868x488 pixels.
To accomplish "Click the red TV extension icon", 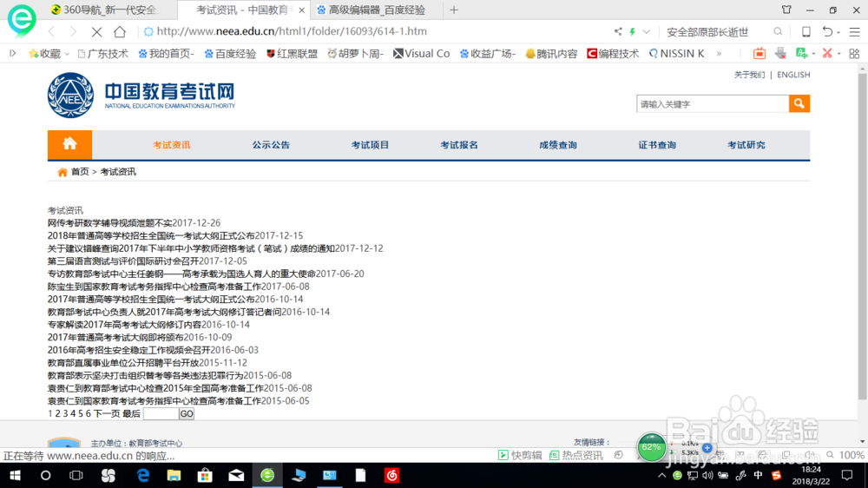I will point(759,53).
